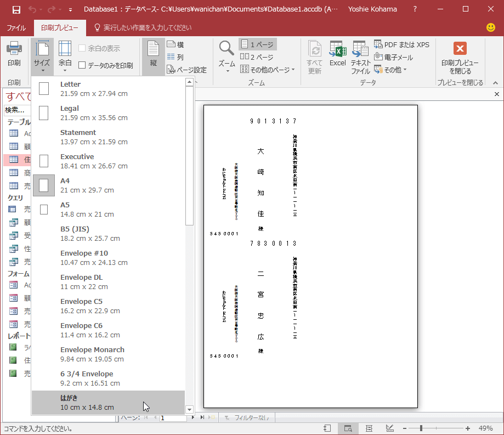Choose Envelope C6 size
The height and width of the screenshot is (435, 504).
(x=109, y=330)
